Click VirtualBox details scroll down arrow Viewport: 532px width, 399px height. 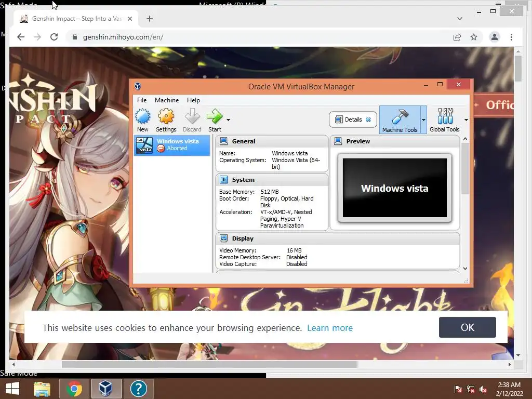tap(465, 269)
